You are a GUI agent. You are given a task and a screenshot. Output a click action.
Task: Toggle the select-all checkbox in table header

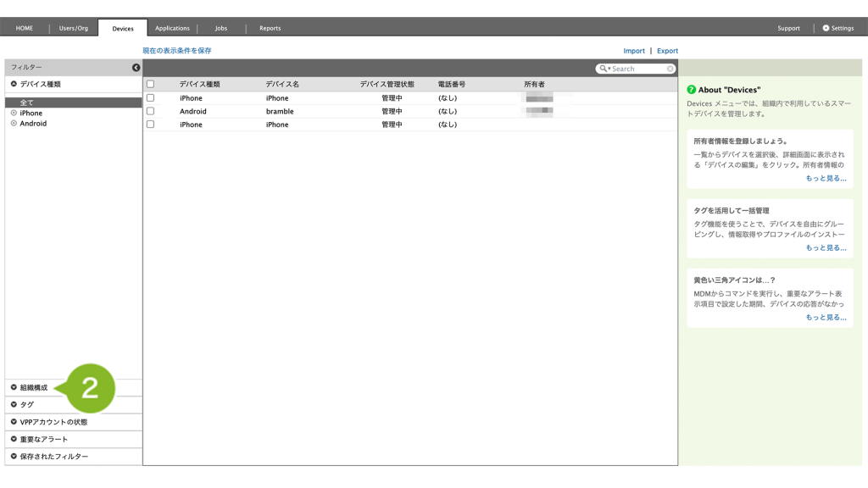[x=151, y=85]
